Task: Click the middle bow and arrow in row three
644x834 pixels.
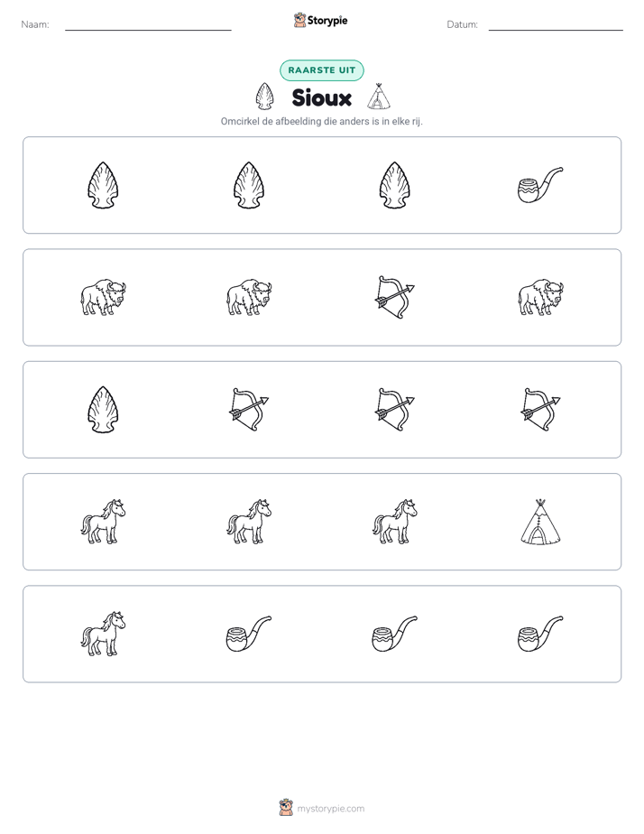Action: [394, 410]
